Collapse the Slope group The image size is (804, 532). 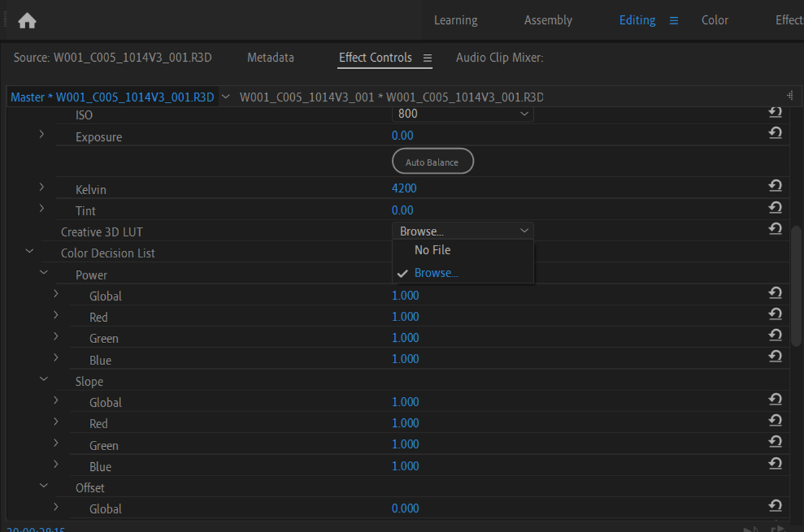(x=44, y=379)
